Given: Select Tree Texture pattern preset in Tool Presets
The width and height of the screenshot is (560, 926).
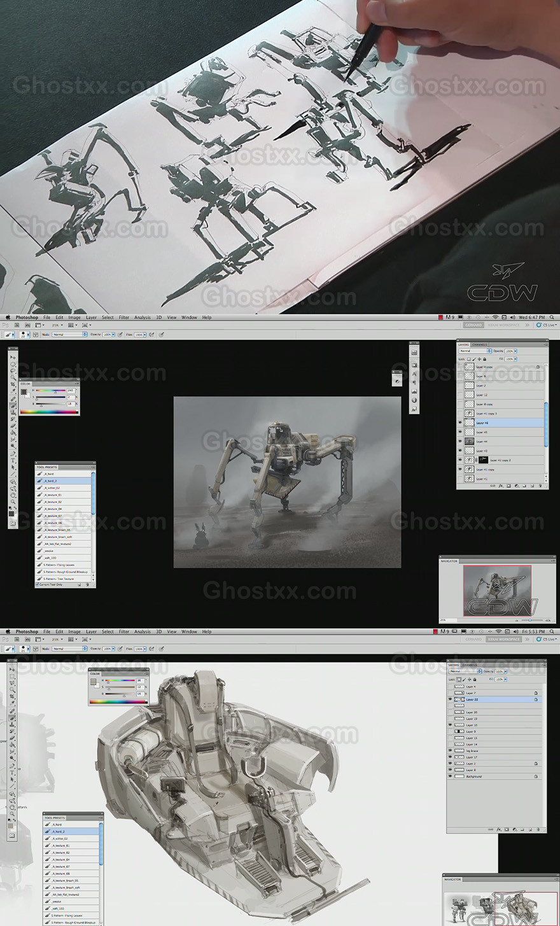Looking at the screenshot, I should (x=64, y=579).
